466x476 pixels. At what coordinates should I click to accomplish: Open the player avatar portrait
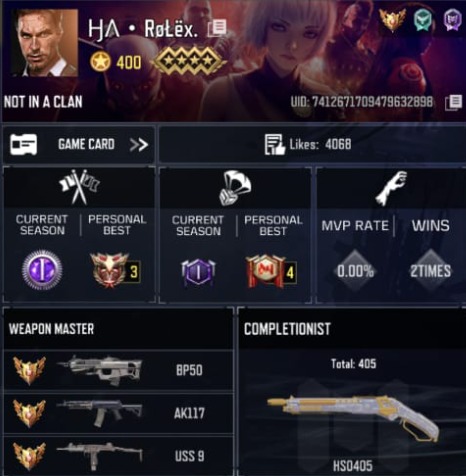45,43
